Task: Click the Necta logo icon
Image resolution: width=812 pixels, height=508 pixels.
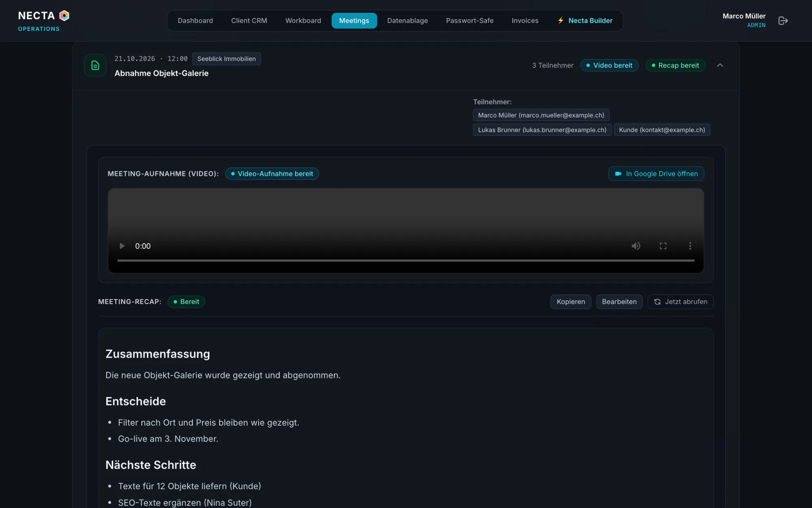Action: coord(64,15)
